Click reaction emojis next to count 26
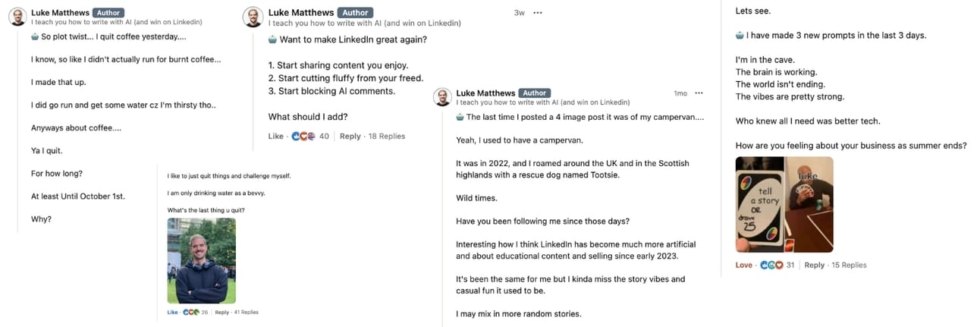This screenshot has width=980, height=327. [x=190, y=312]
